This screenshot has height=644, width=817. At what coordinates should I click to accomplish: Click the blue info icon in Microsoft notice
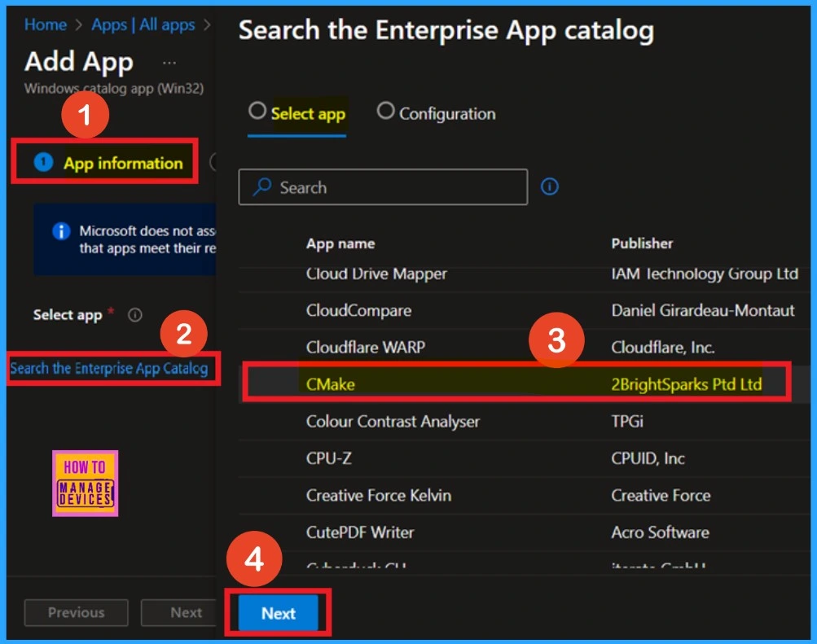coord(61,230)
